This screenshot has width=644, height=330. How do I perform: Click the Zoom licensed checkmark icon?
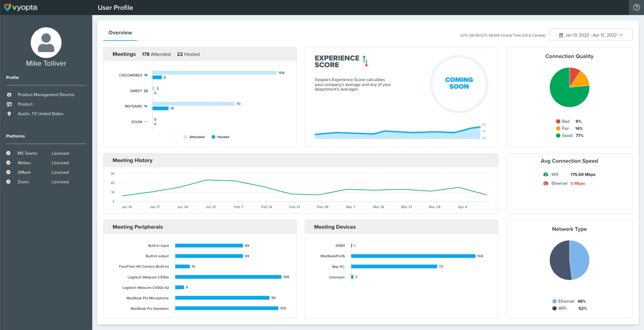(8, 181)
